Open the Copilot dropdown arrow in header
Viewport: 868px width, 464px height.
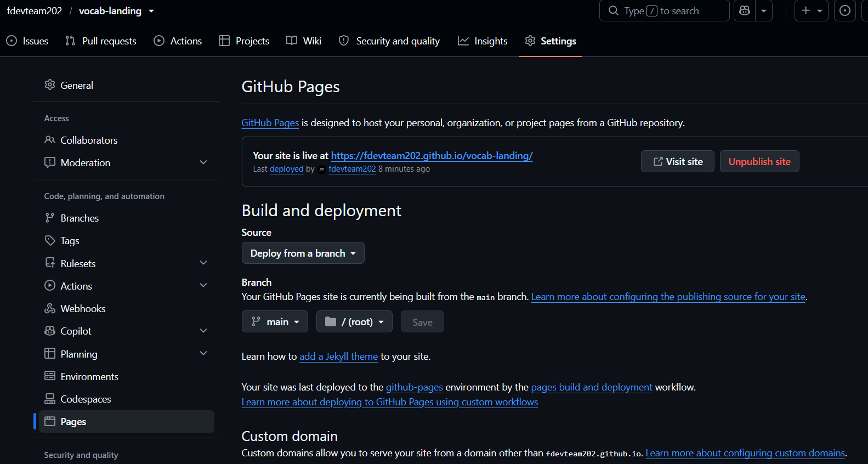point(764,11)
